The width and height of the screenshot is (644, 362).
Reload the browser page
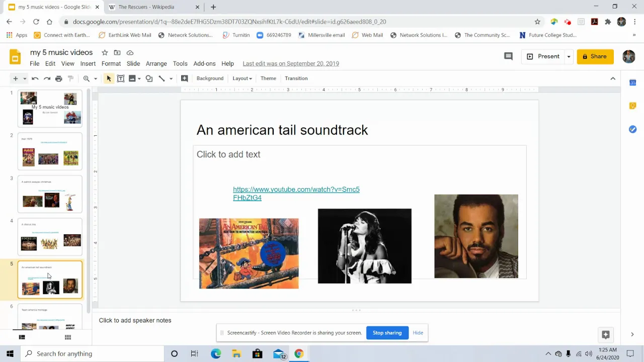pos(36,22)
